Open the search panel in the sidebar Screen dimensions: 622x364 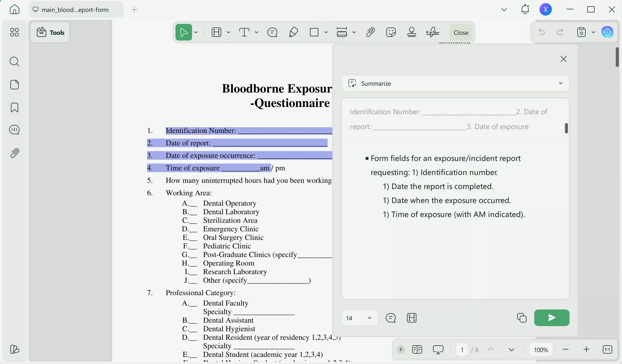15,62
